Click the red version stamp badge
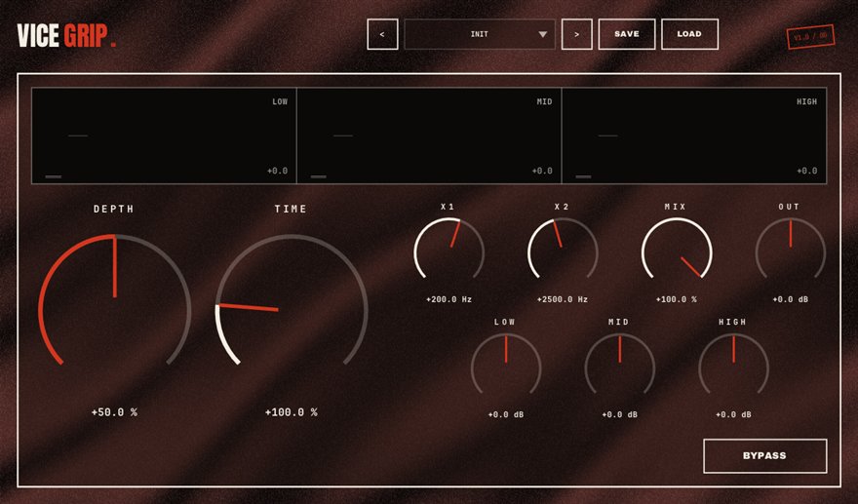 click(x=811, y=37)
